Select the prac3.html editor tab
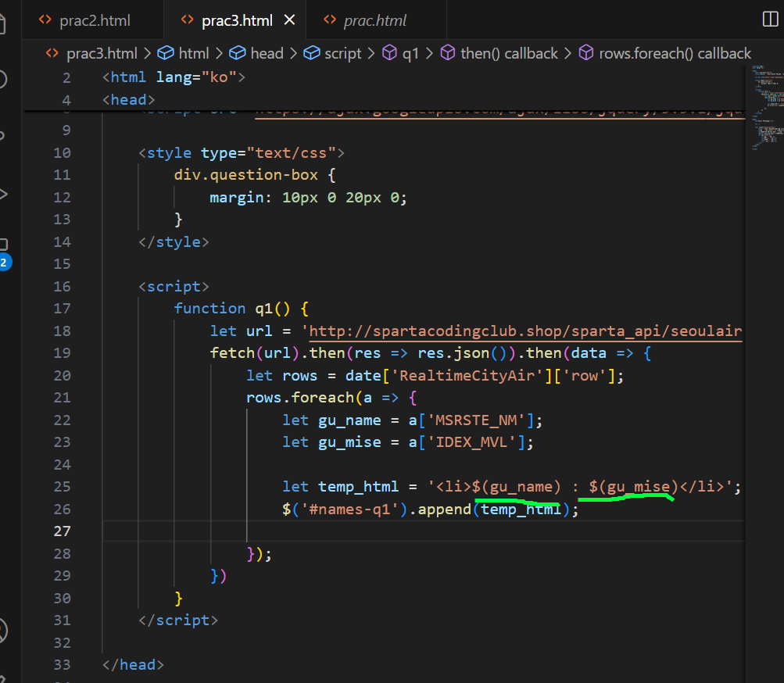784x683 pixels. pos(237,20)
